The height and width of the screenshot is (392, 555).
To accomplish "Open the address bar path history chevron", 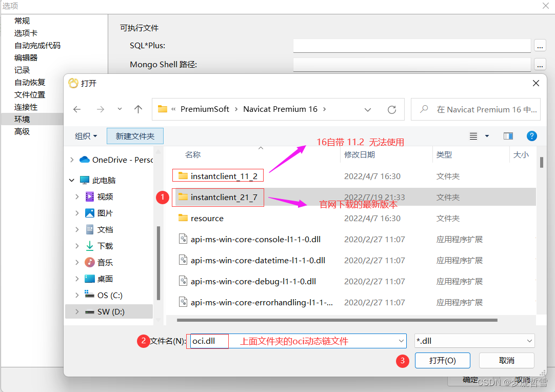I will tap(368, 109).
